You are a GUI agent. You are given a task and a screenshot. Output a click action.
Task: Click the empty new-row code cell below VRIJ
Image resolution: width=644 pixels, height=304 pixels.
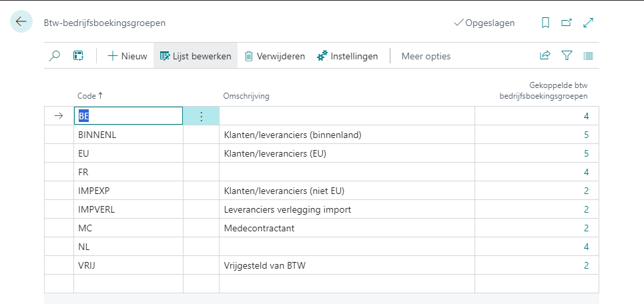[128, 284]
